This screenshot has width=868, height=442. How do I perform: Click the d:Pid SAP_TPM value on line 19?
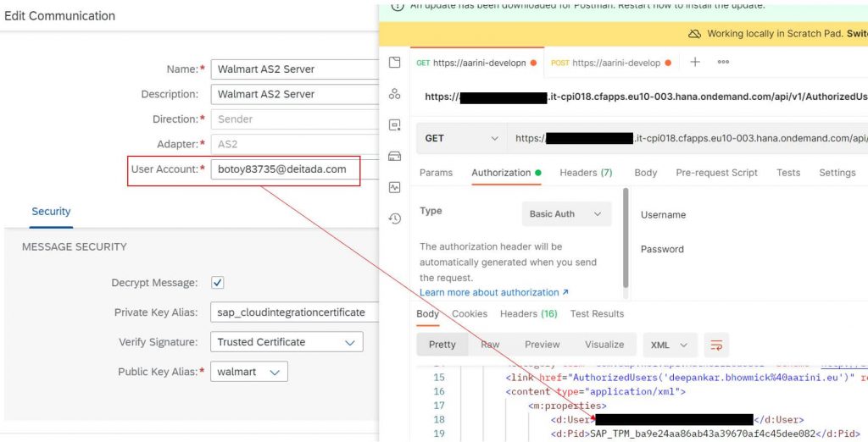[704, 434]
